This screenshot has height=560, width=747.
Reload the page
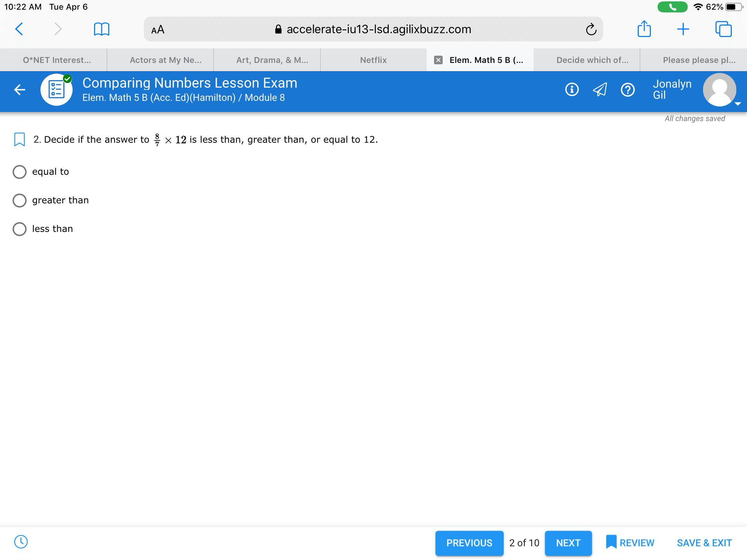tap(591, 29)
